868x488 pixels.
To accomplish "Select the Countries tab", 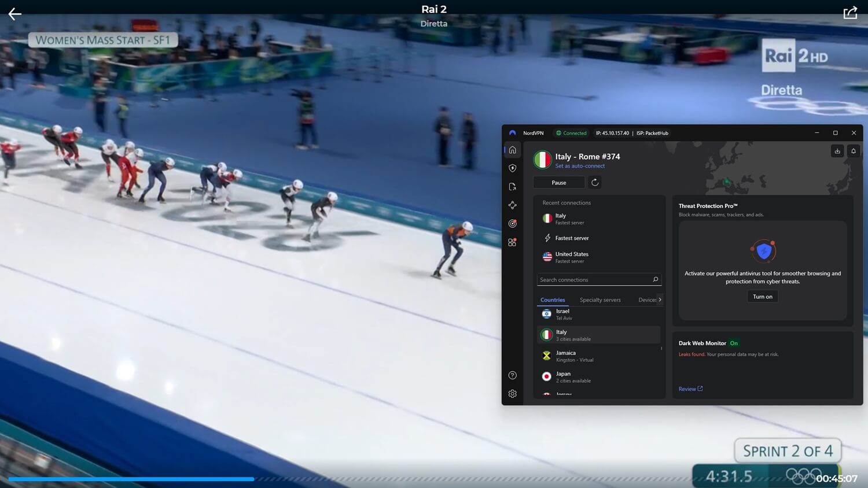I will click(x=552, y=300).
